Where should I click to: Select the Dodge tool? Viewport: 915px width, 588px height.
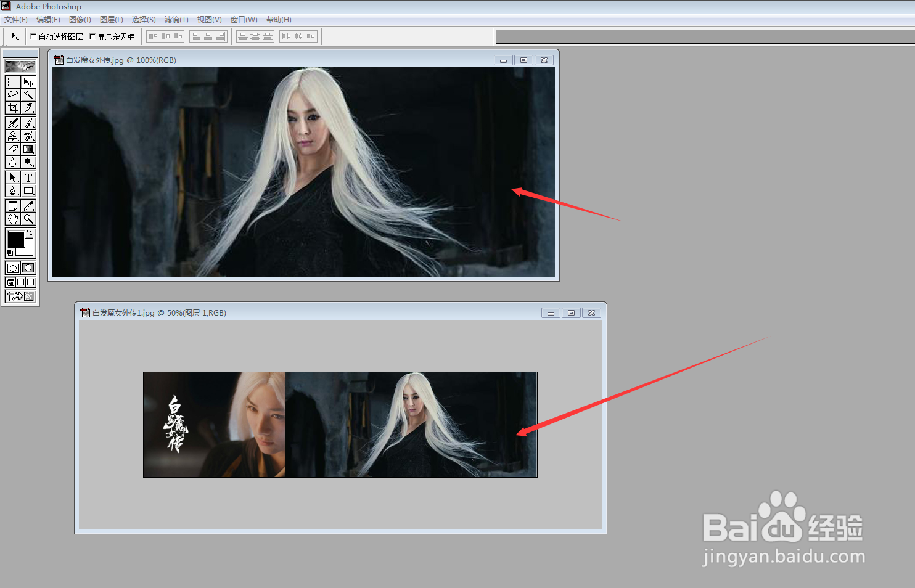tap(28, 162)
